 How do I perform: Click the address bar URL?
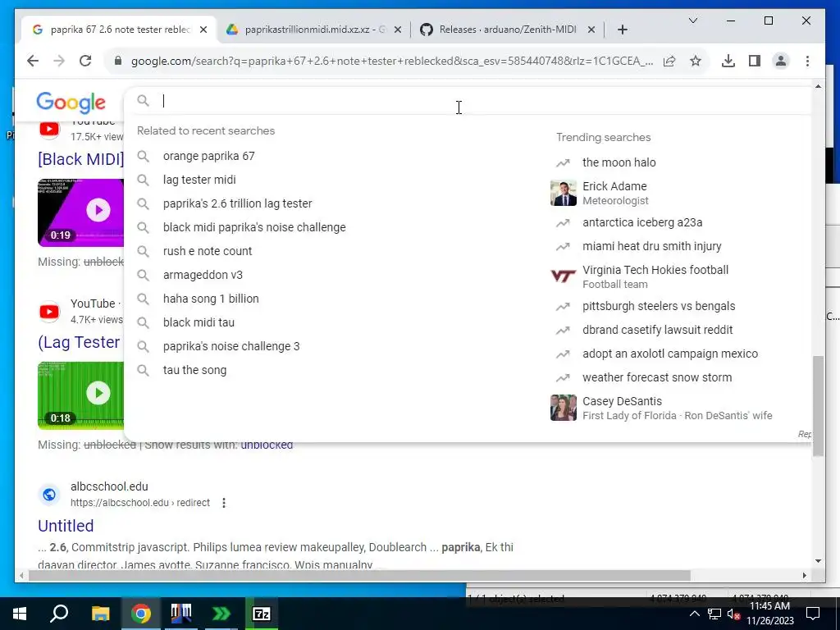coord(391,61)
